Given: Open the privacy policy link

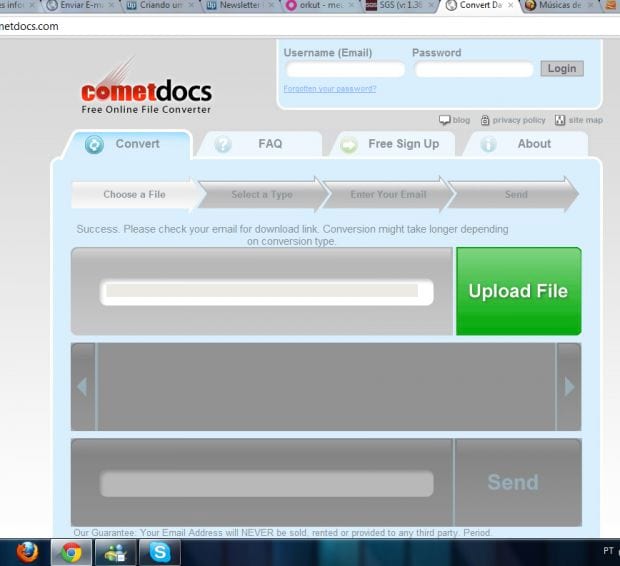Looking at the screenshot, I should point(519,120).
